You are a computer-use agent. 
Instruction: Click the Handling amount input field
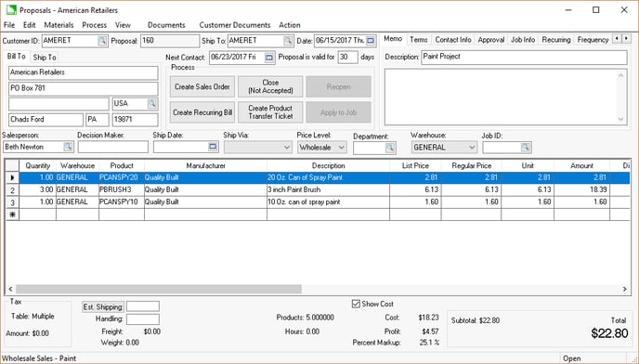pos(143,319)
